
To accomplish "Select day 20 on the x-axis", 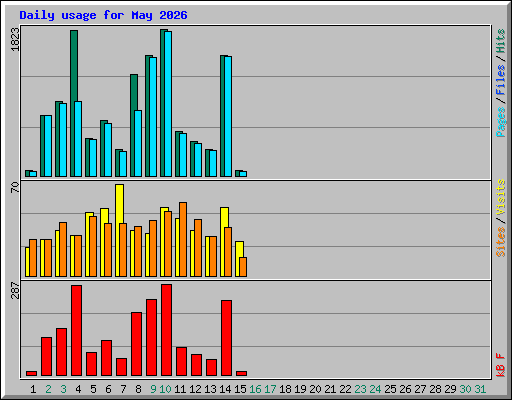I will [315, 389].
